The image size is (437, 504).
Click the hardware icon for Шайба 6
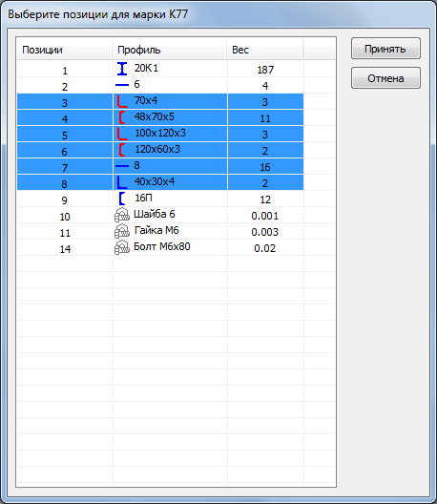pyautogui.click(x=122, y=215)
